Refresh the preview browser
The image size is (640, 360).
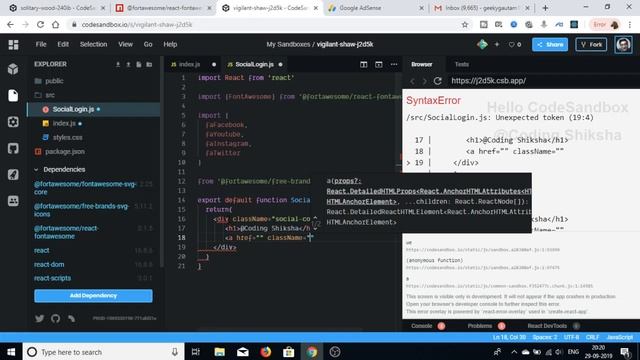(x=438, y=81)
